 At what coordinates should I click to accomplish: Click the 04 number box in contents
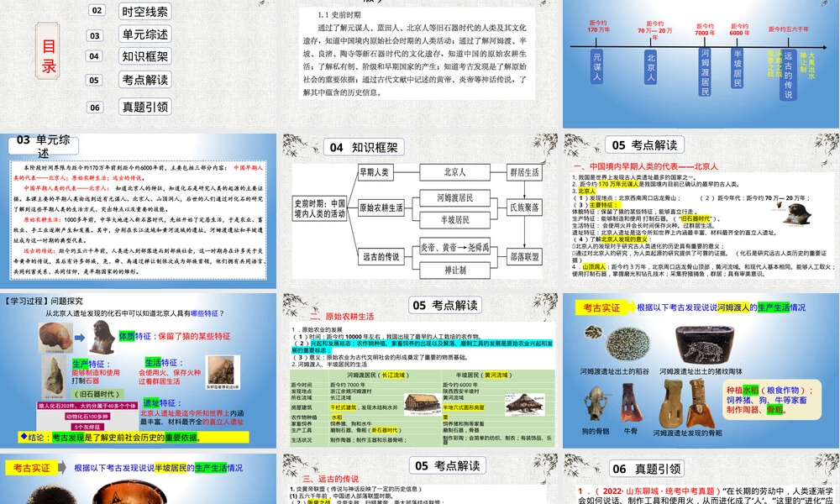[x=94, y=55]
